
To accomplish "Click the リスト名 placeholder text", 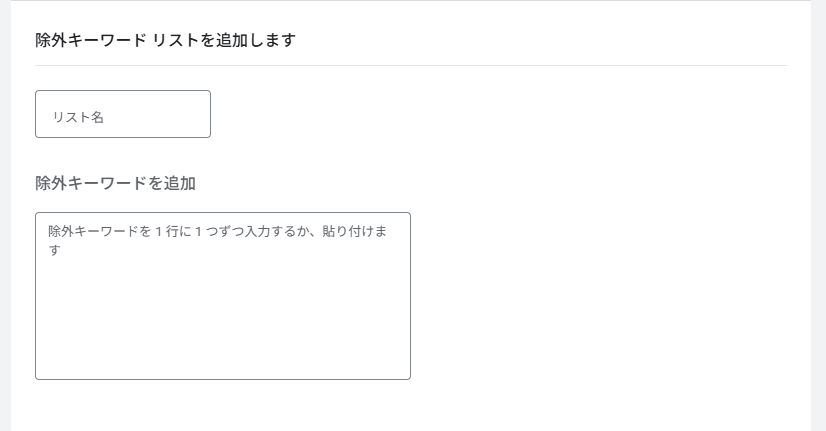I will click(78, 117).
